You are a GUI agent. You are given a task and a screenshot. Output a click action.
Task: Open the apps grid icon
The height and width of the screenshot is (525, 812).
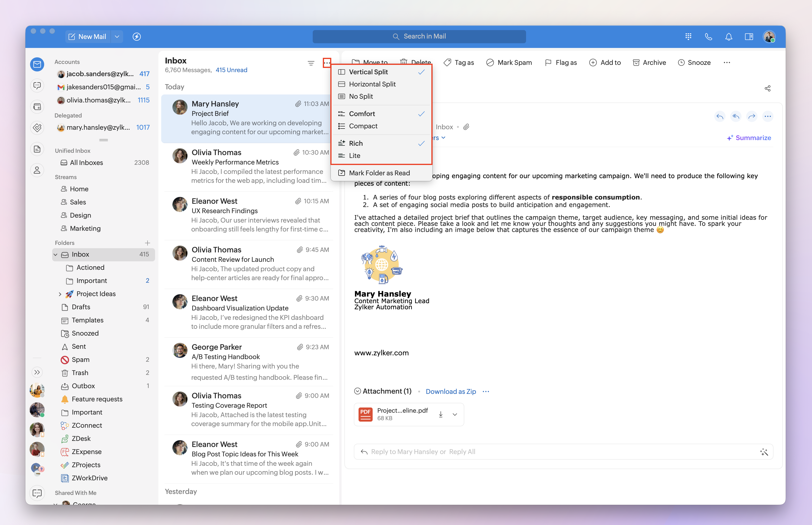[688, 36]
